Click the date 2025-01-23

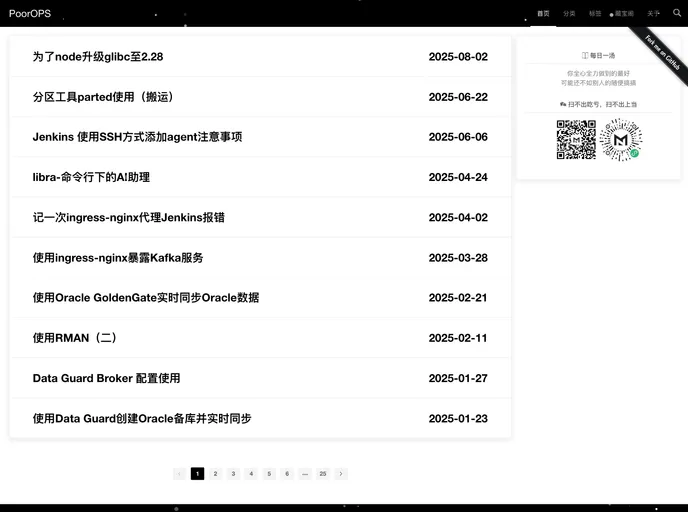pyautogui.click(x=458, y=419)
